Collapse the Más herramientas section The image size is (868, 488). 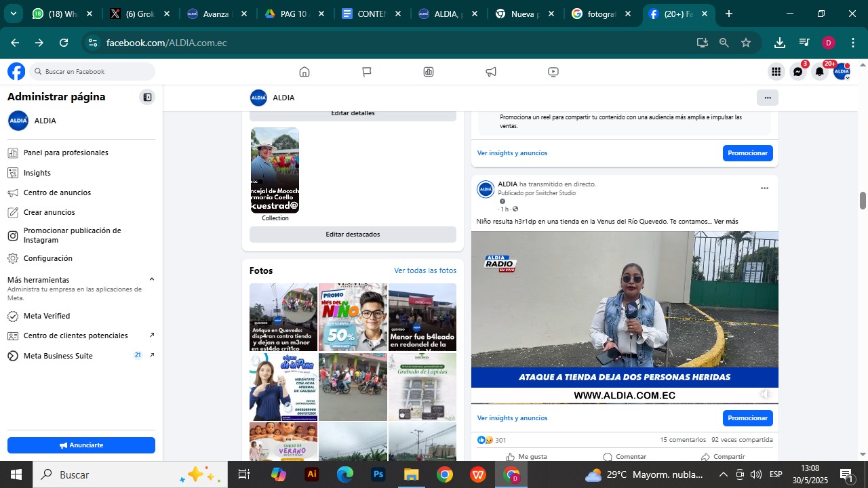click(151, 279)
